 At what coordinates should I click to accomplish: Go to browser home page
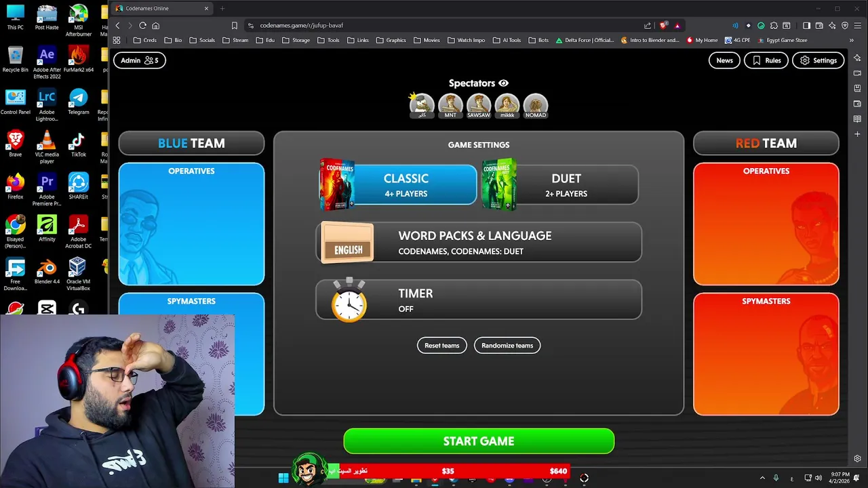(x=155, y=26)
